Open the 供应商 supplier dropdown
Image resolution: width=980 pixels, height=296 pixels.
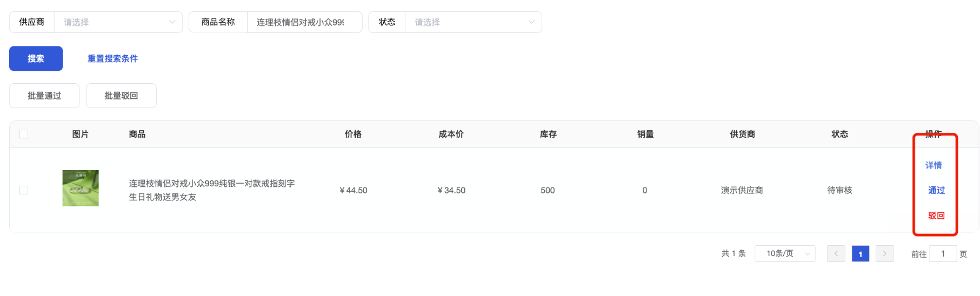click(x=118, y=22)
